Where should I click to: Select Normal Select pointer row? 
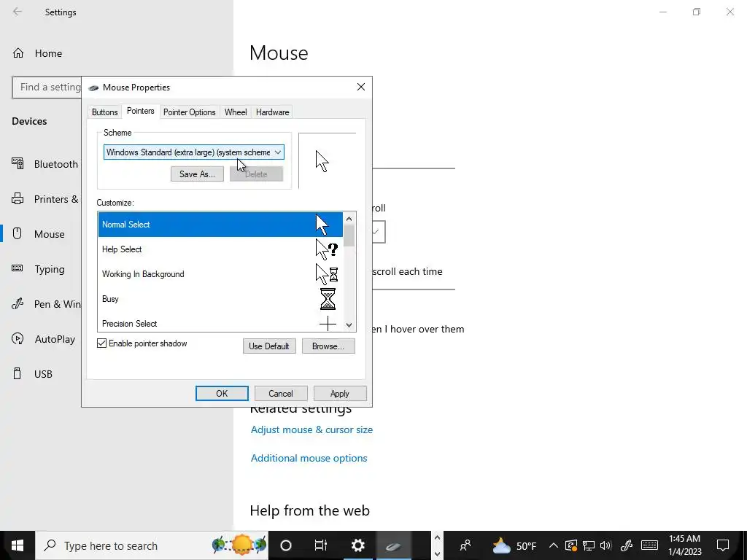tap(220, 225)
